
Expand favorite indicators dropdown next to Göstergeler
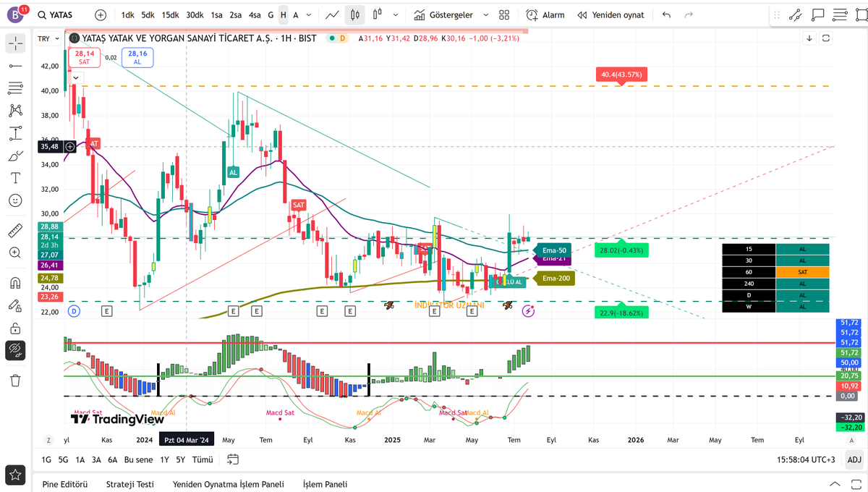[x=485, y=14]
